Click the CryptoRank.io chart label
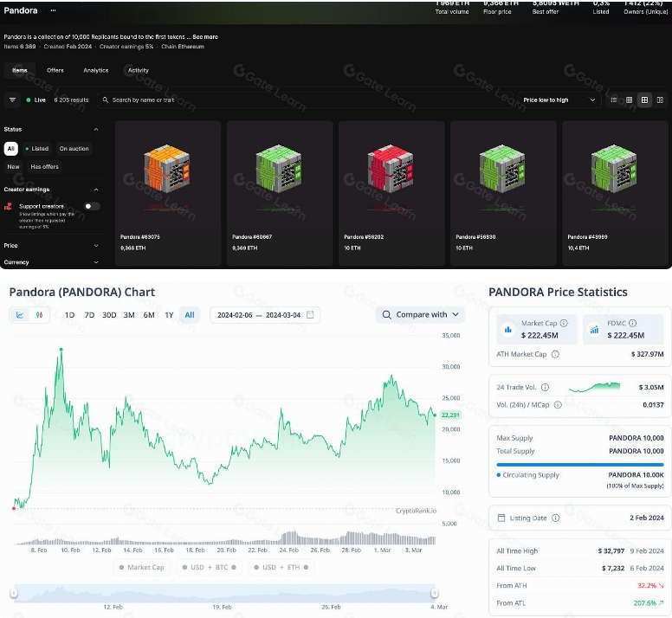 coord(416,511)
